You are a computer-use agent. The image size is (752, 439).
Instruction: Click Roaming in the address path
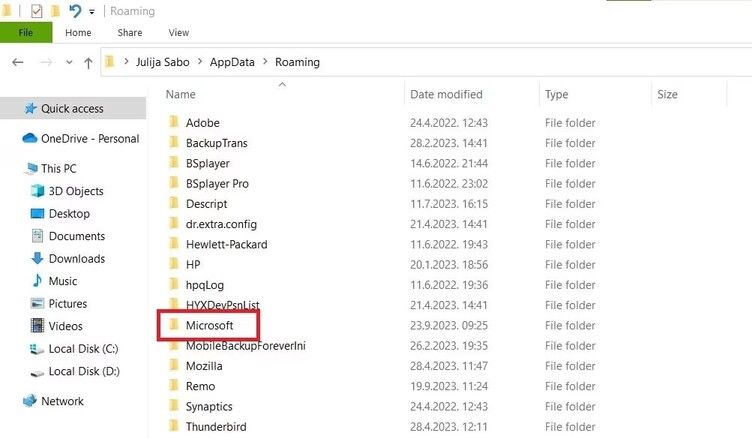[x=297, y=62]
